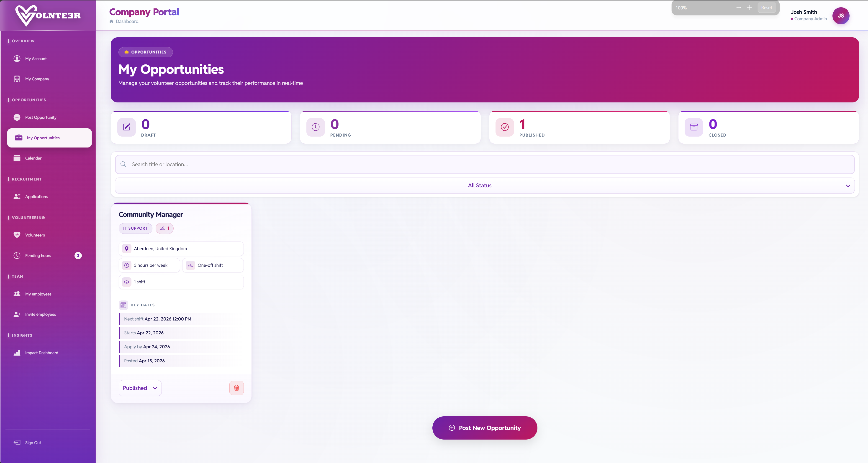868x463 pixels.
Task: Click the Calendar icon in the sidebar
Action: (17, 158)
